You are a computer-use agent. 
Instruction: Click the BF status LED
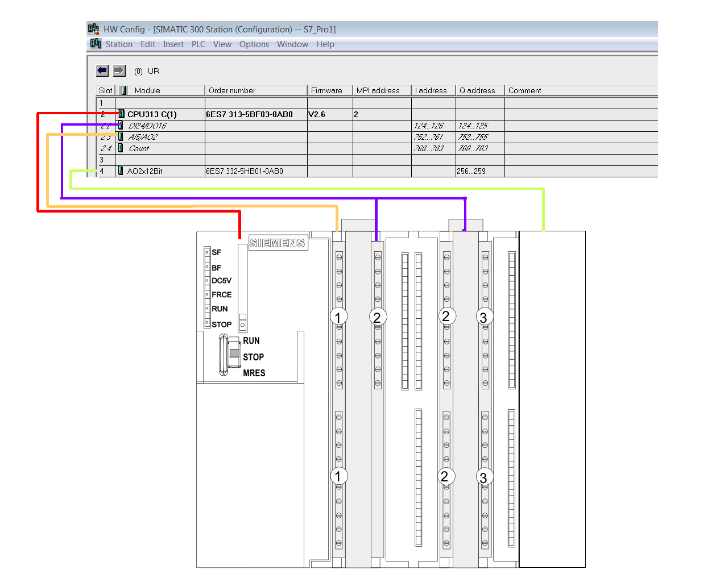tap(207, 267)
